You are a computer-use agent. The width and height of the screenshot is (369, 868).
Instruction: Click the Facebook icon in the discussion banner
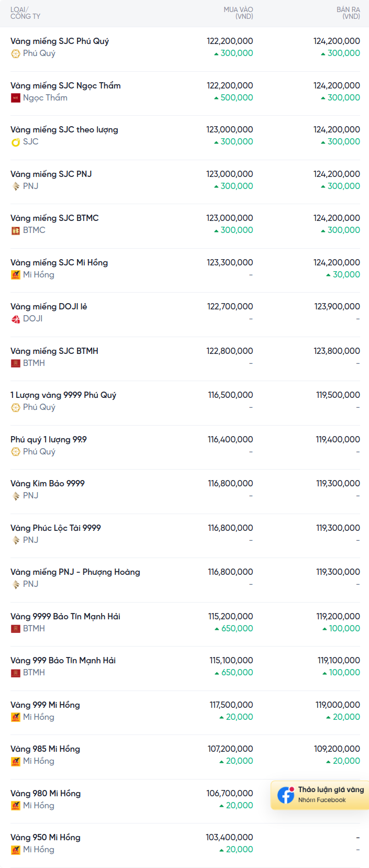(x=286, y=795)
